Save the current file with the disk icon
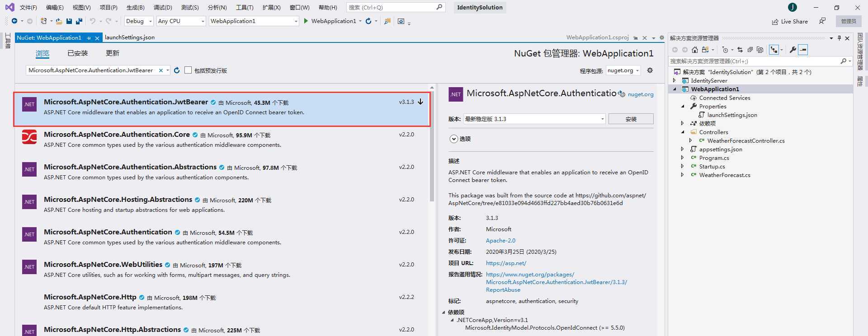 pos(69,21)
